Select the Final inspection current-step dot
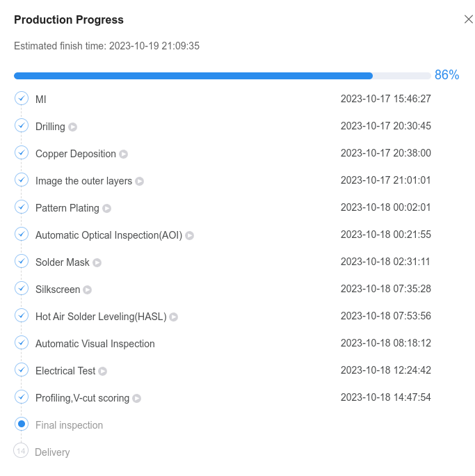Viewport: 475px width, 476px height. pos(22,424)
